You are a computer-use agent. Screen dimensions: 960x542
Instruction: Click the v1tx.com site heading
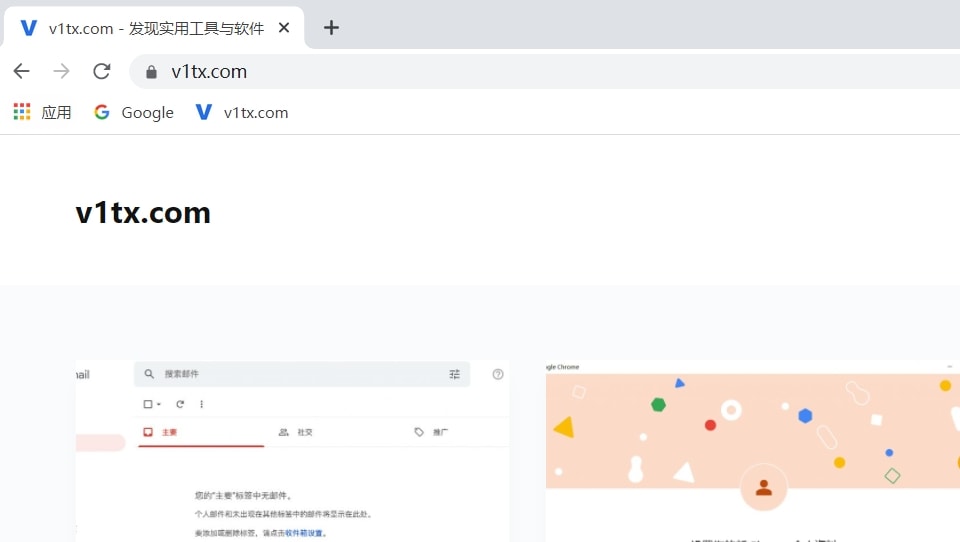pos(143,213)
